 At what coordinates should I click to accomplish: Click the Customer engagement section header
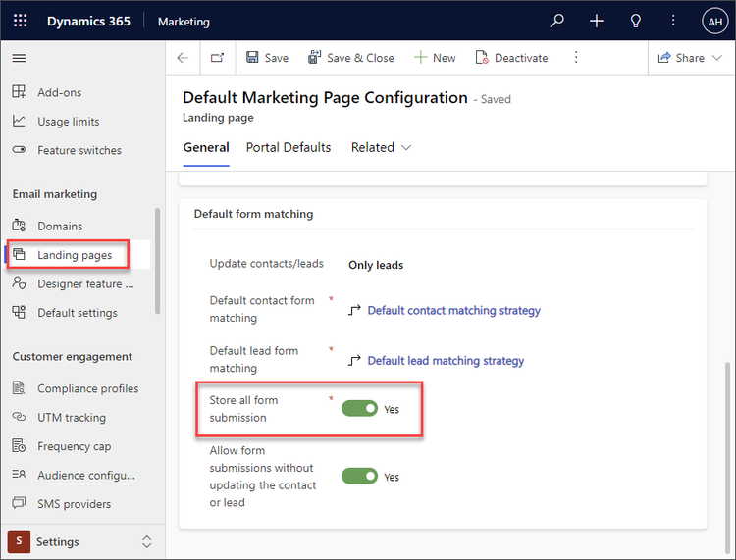pyautogui.click(x=73, y=357)
